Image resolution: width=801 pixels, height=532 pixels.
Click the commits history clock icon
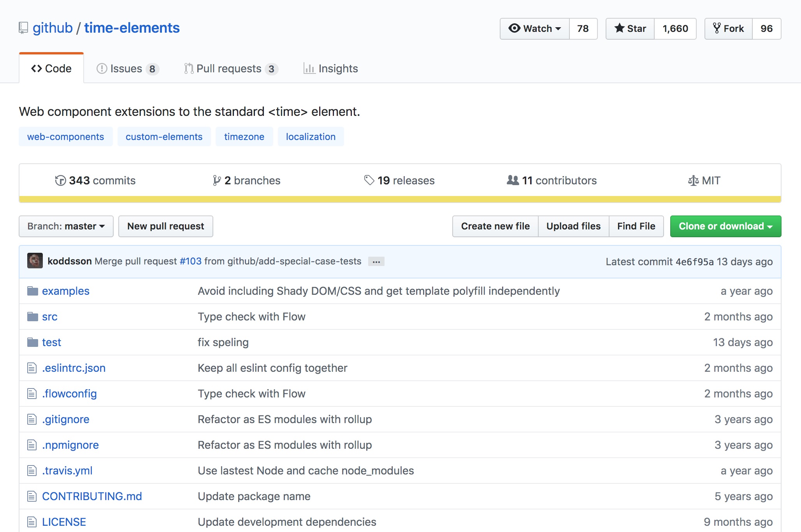tap(60, 180)
